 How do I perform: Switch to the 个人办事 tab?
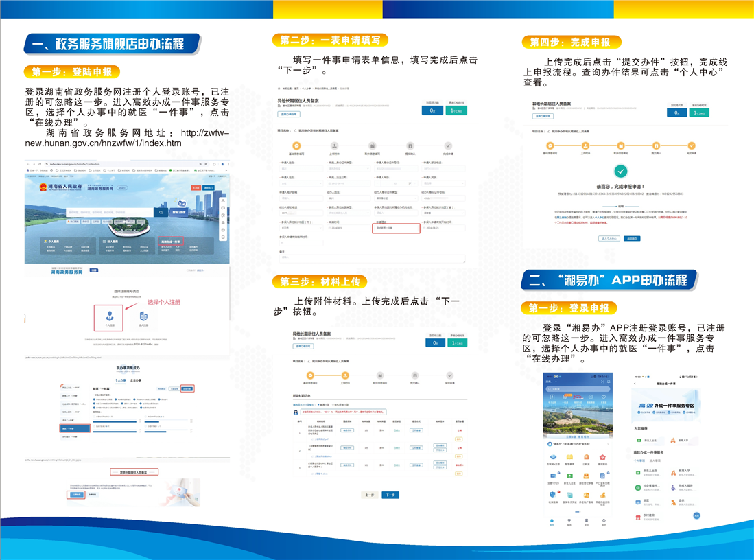(x=120, y=381)
